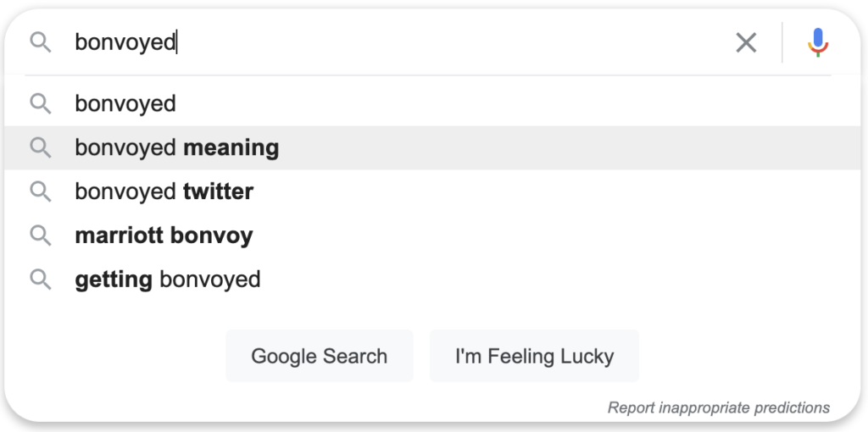The width and height of the screenshot is (868, 432).
Task: Click the I'm Feeling Lucky button
Action: [534, 356]
